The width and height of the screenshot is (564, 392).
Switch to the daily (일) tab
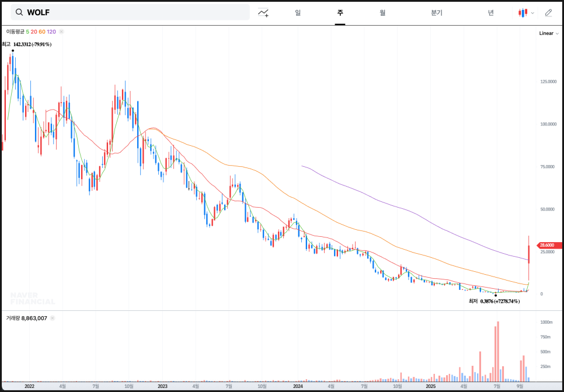click(298, 12)
